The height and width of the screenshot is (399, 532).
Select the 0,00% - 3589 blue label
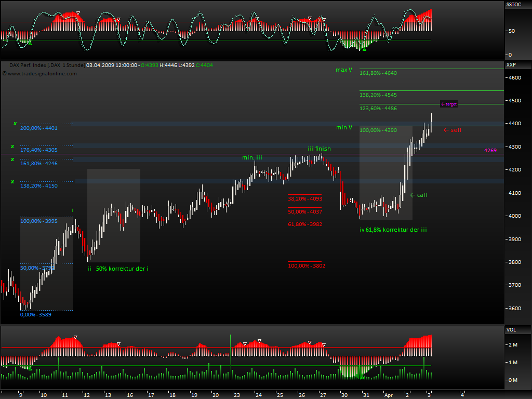36,314
